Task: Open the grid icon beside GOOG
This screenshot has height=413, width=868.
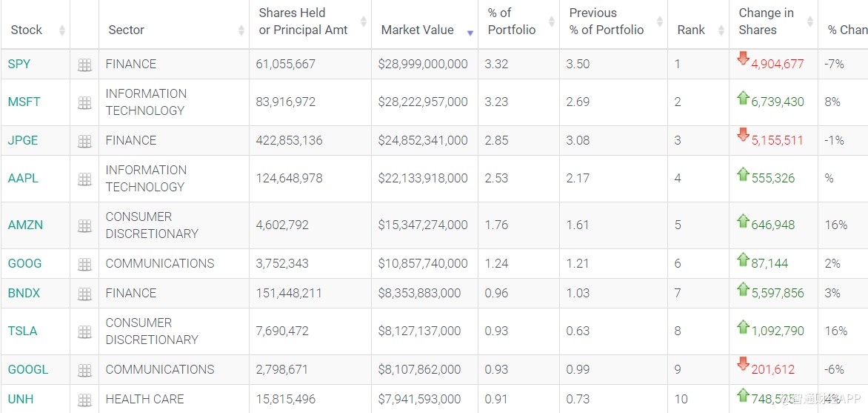Action: [x=85, y=264]
